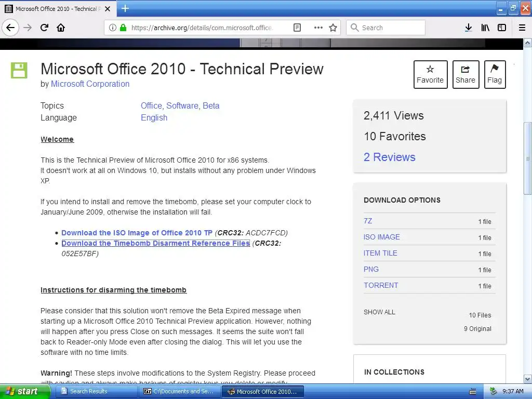This screenshot has width=532, height=399.
Task: Bookmark this page with the star icon
Action: 333,28
